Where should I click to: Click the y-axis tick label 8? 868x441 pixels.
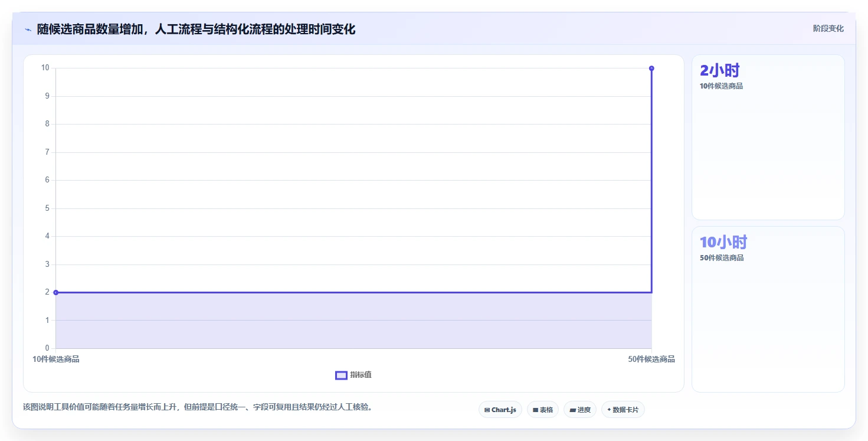point(47,124)
